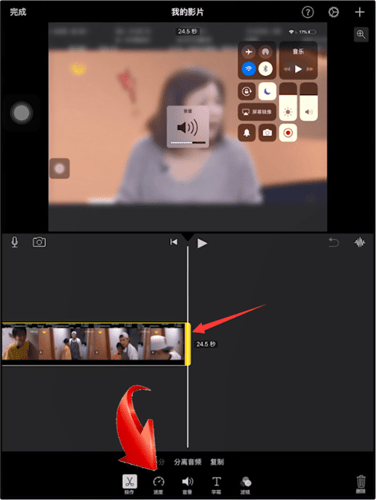The image size is (376, 500).
Task: Choose 复制 duplicate clip
Action: [217, 462]
